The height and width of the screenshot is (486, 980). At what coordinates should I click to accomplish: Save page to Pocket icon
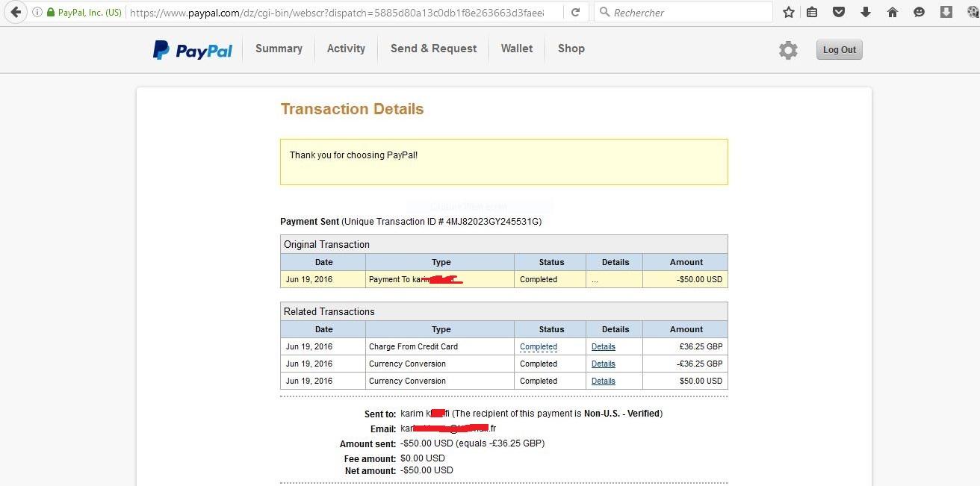[x=839, y=13]
